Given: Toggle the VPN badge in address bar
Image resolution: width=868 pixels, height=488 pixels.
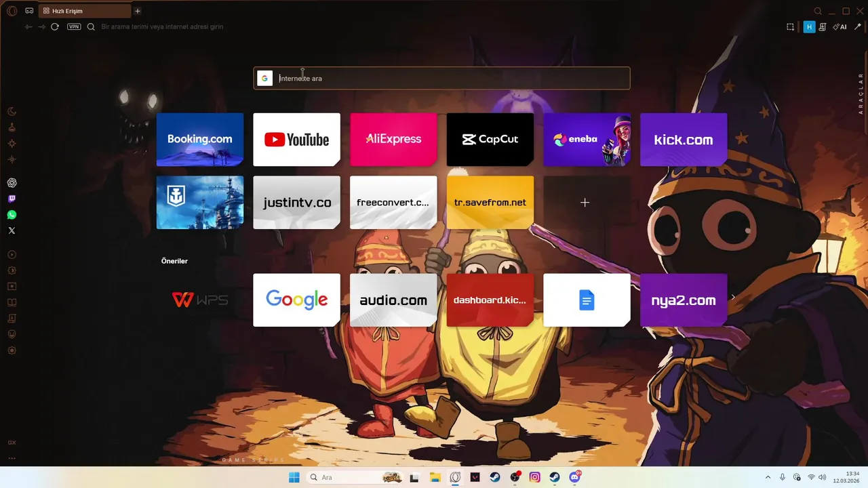Looking at the screenshot, I should click(74, 27).
